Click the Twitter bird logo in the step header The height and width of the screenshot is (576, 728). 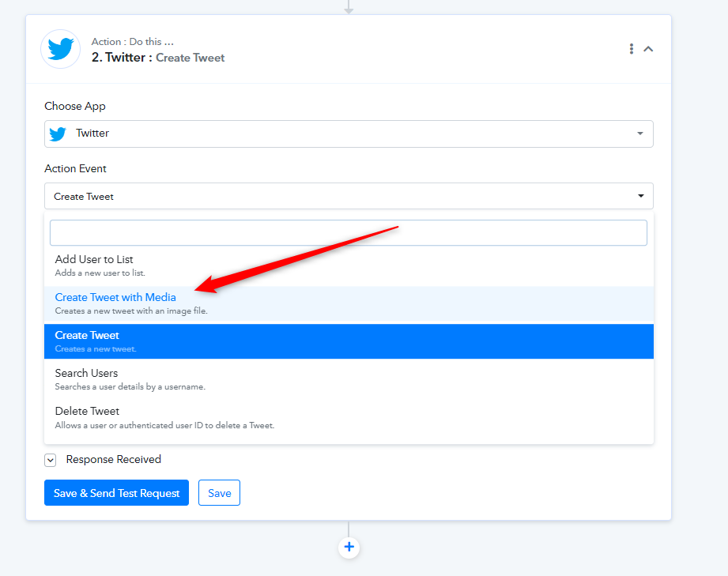(x=60, y=49)
